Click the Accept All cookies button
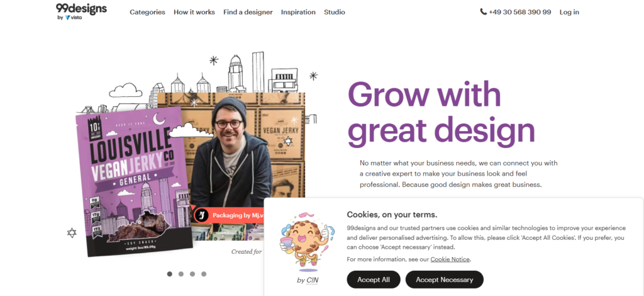The height and width of the screenshot is (296, 644). coord(374,280)
